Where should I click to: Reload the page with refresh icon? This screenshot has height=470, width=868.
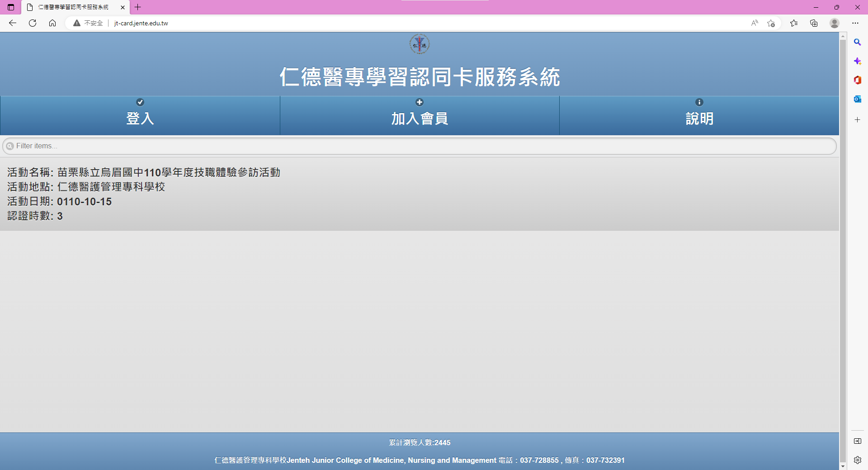pyautogui.click(x=33, y=23)
